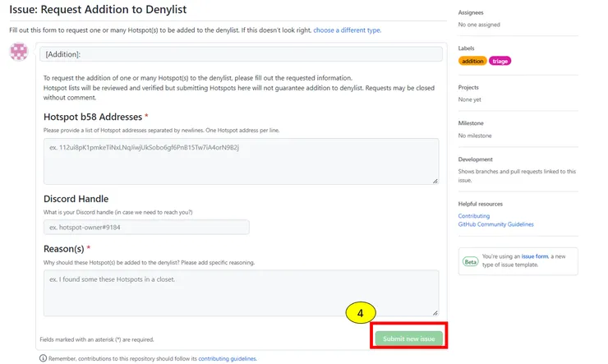Click the info icon beside the contribution reminder
The height and width of the screenshot is (364, 608).
(43, 358)
